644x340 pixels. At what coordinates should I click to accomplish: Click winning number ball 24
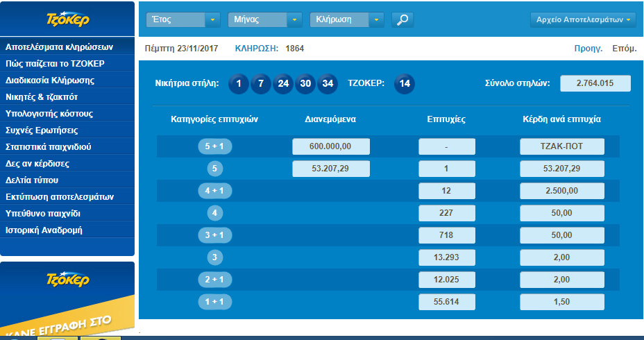click(283, 84)
